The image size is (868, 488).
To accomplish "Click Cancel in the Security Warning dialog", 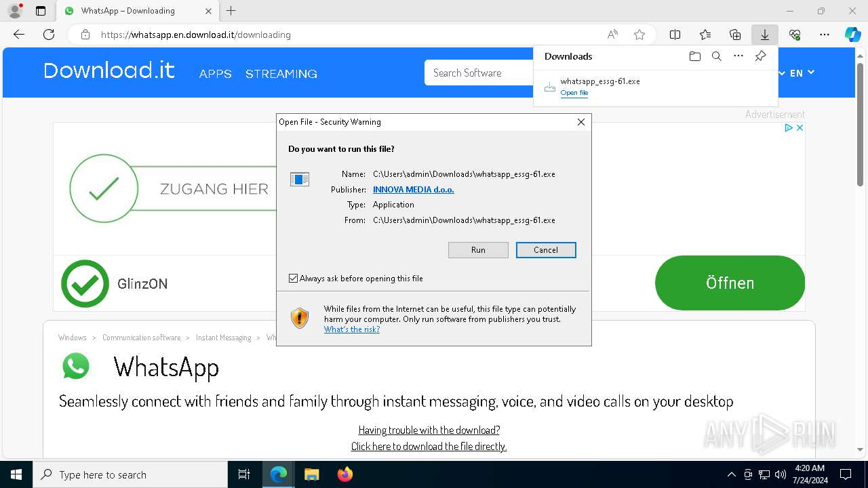I will point(546,250).
